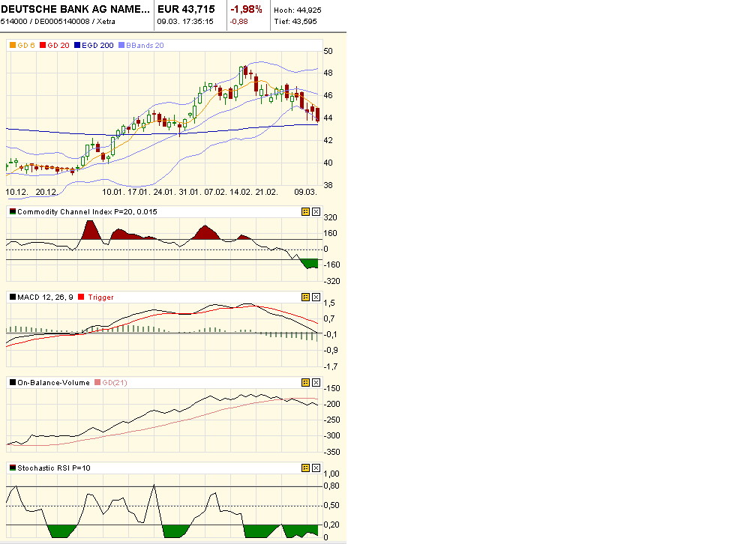The image size is (756, 544).
Task: Click the 1,5 MACD axis label
Action: pyautogui.click(x=329, y=303)
